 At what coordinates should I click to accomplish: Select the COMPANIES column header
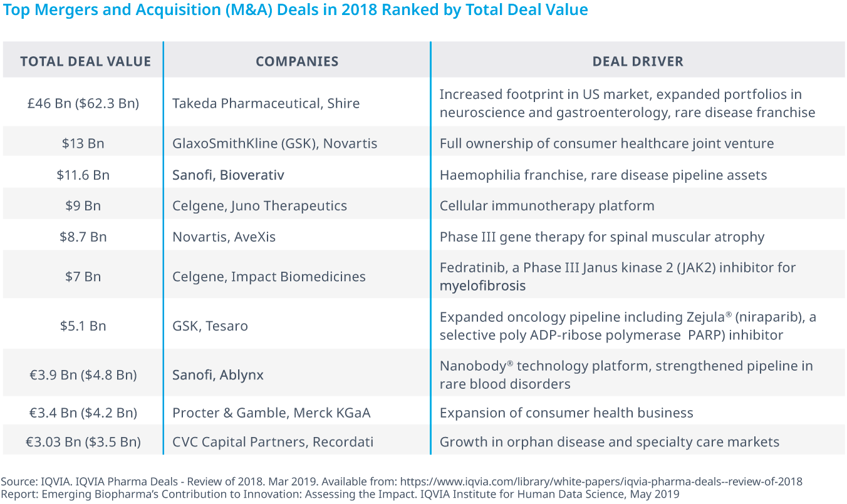(x=297, y=61)
